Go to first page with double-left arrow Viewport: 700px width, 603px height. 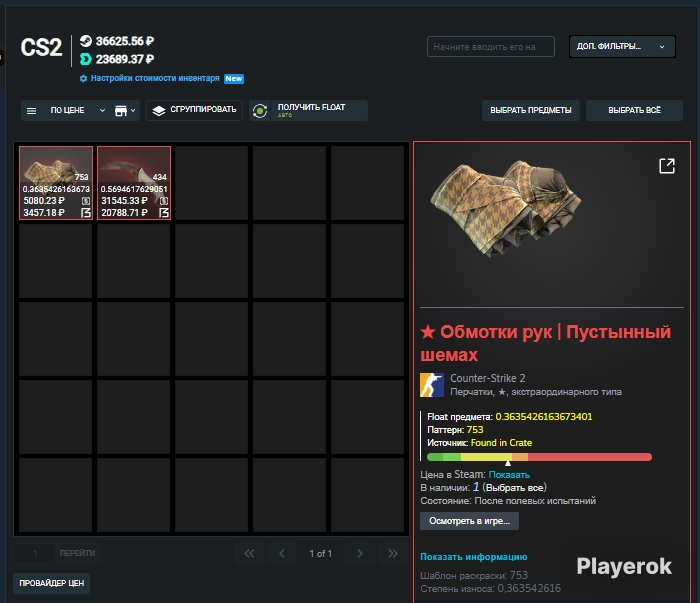[249, 553]
